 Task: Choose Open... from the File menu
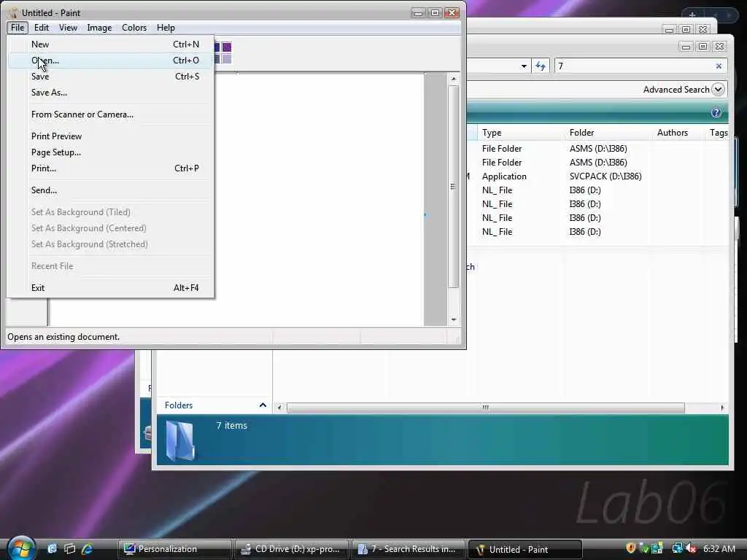111,61
